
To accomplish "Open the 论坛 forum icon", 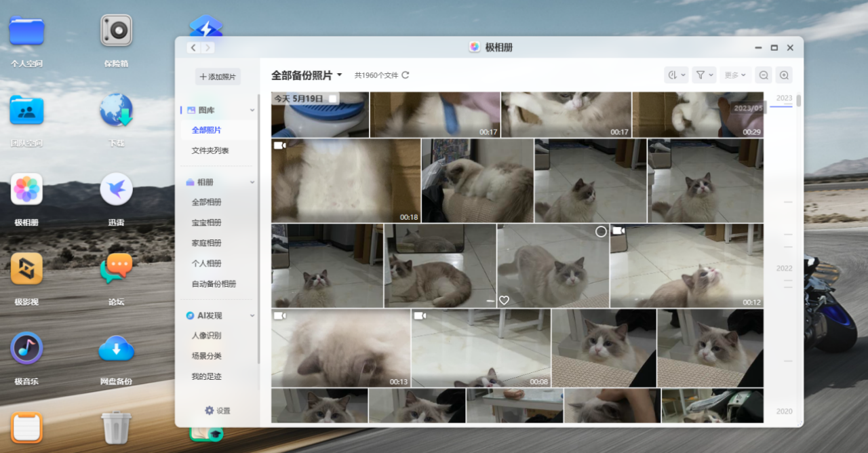I will tap(116, 269).
